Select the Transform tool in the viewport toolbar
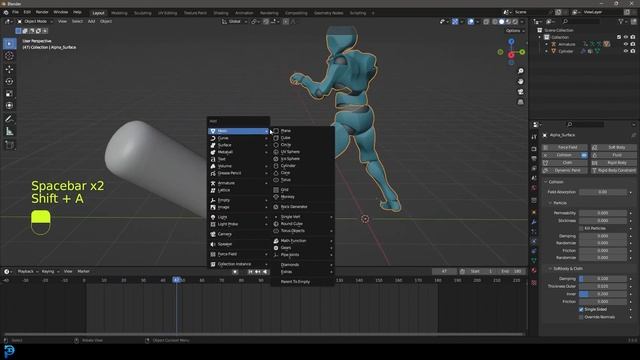Image resolution: width=640 pixels, height=360 pixels. (x=9, y=106)
